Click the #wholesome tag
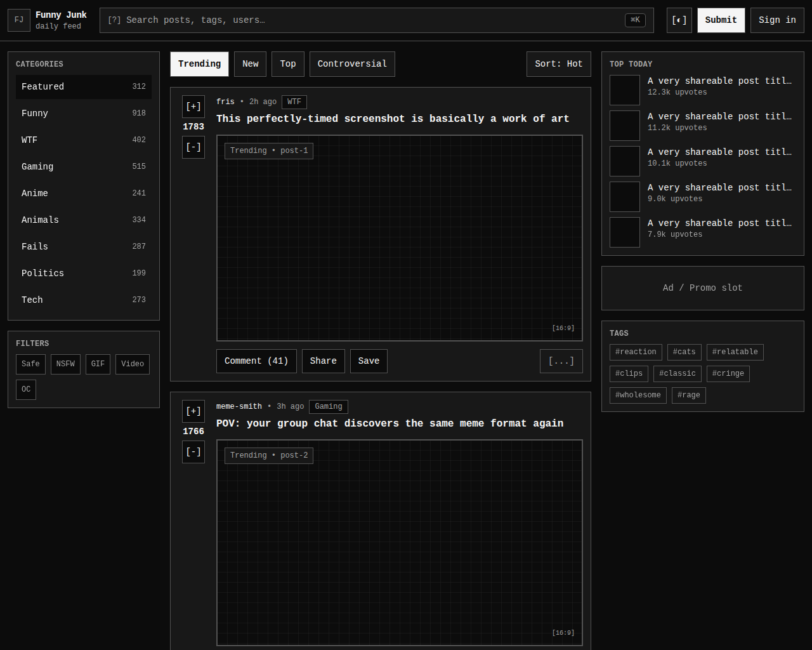812x650 pixels. pyautogui.click(x=638, y=395)
